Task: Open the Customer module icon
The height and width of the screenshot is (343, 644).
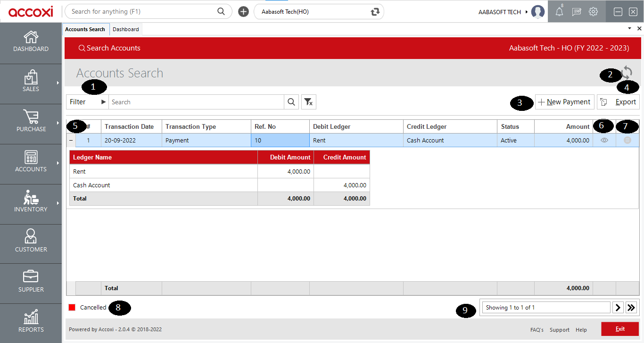Action: pyautogui.click(x=31, y=236)
